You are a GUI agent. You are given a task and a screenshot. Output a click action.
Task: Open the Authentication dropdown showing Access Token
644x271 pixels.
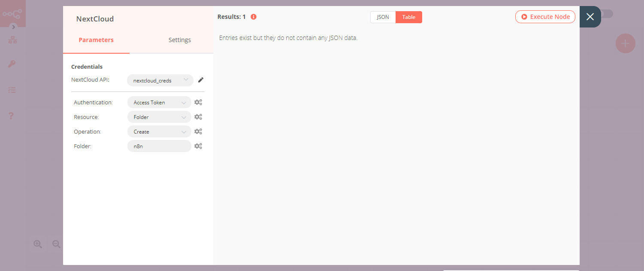[159, 102]
